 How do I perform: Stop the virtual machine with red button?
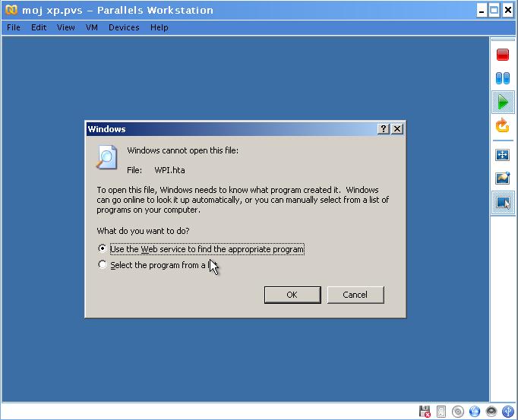click(x=503, y=55)
